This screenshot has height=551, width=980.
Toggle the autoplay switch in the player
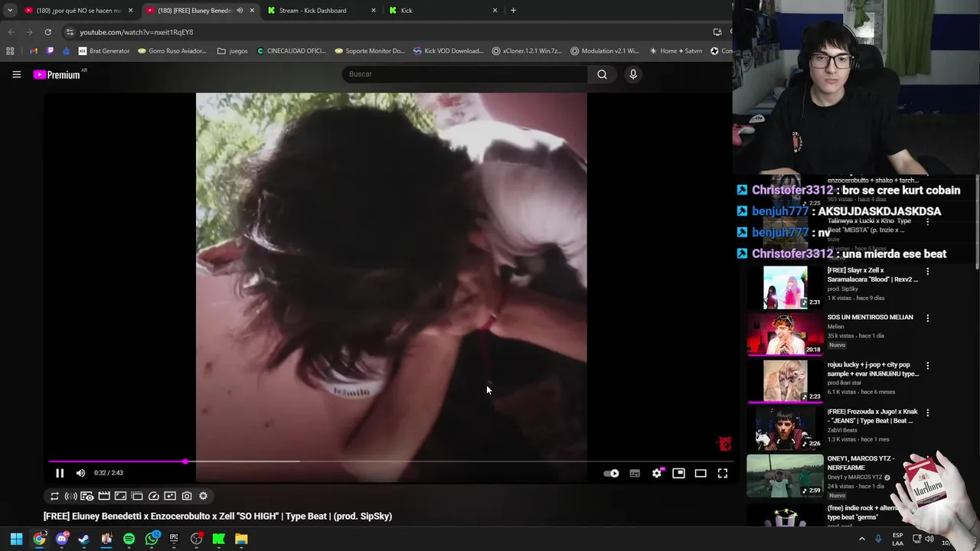coord(611,473)
